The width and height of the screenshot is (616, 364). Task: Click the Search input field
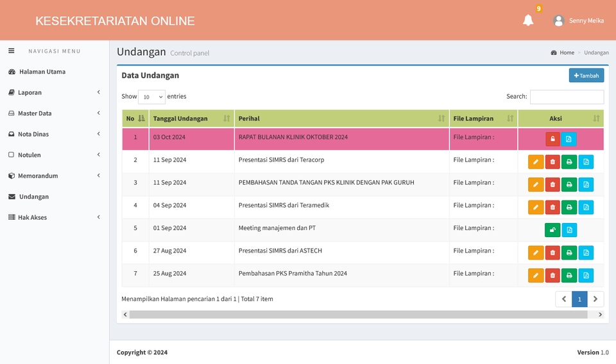point(567,97)
